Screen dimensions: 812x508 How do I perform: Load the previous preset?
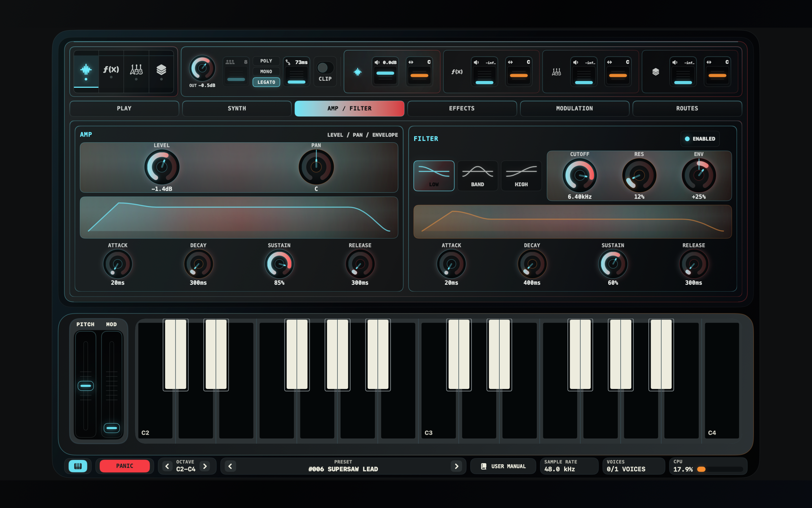(x=230, y=466)
